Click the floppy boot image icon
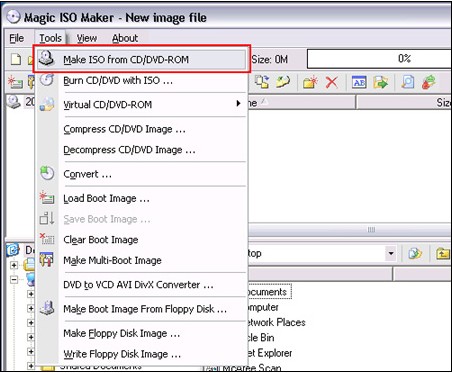Screen dimensions: 452x373 pos(47,308)
